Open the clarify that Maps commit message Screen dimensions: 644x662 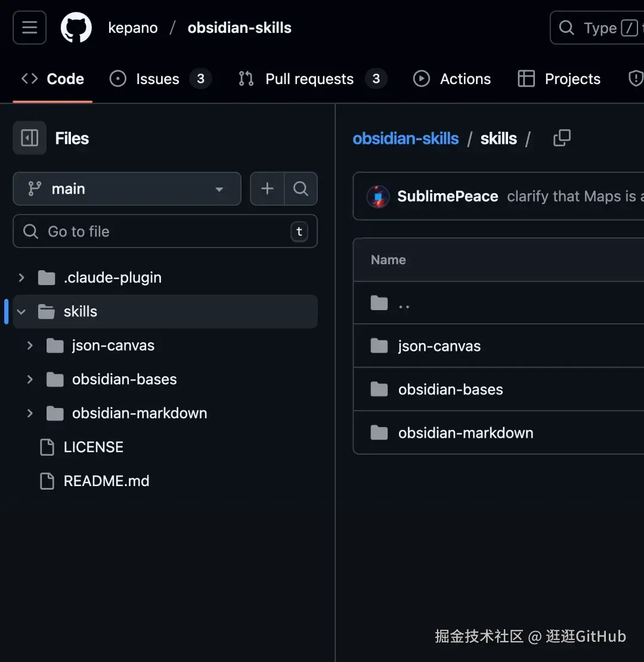tap(575, 196)
